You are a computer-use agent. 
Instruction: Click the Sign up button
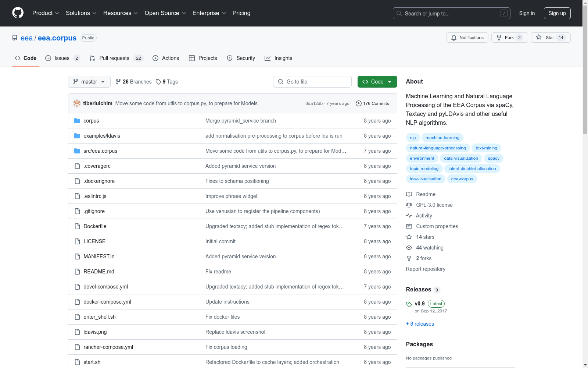point(557,13)
